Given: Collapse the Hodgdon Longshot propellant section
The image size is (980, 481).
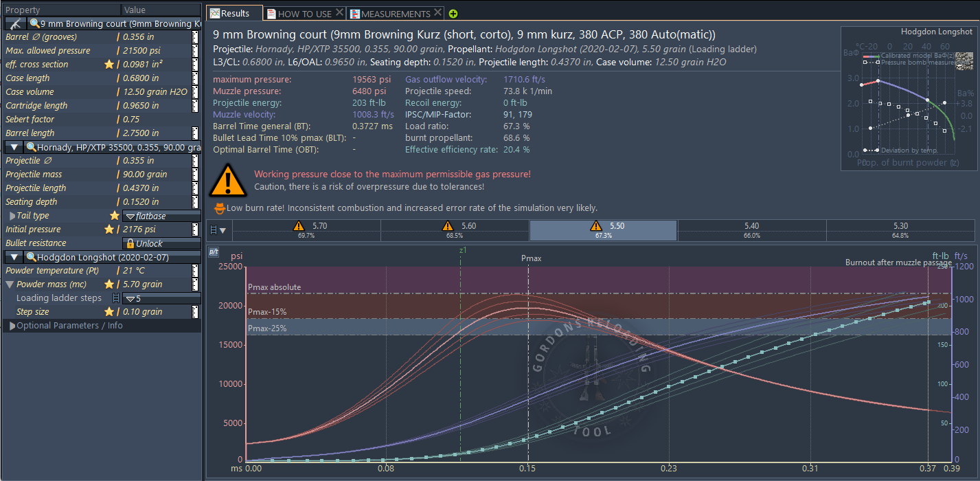Looking at the screenshot, I should 14,257.
